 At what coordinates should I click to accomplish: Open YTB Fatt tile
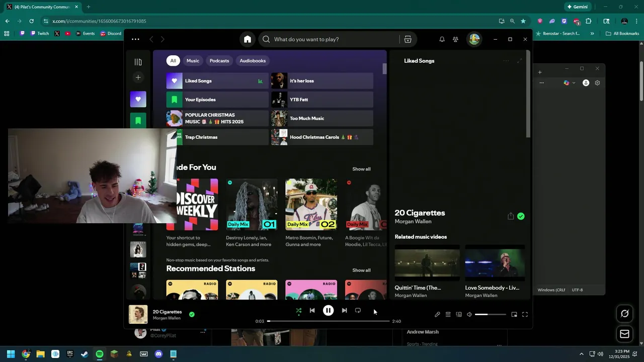(x=322, y=100)
